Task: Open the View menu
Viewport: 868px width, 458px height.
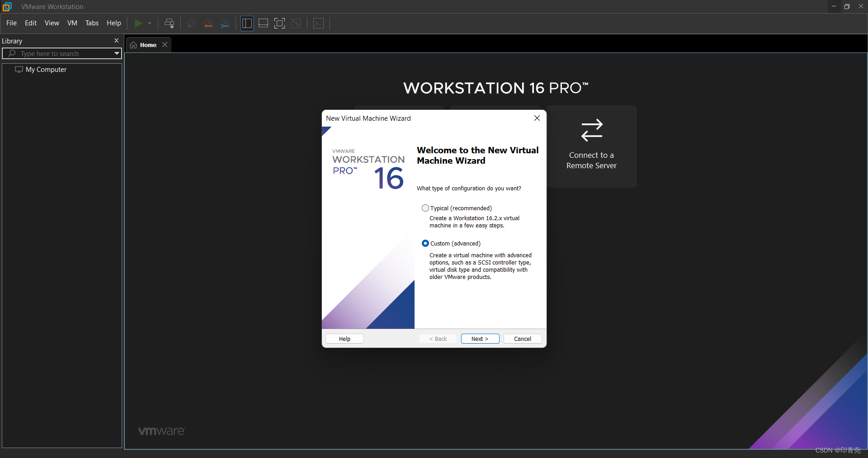Action: (x=52, y=23)
